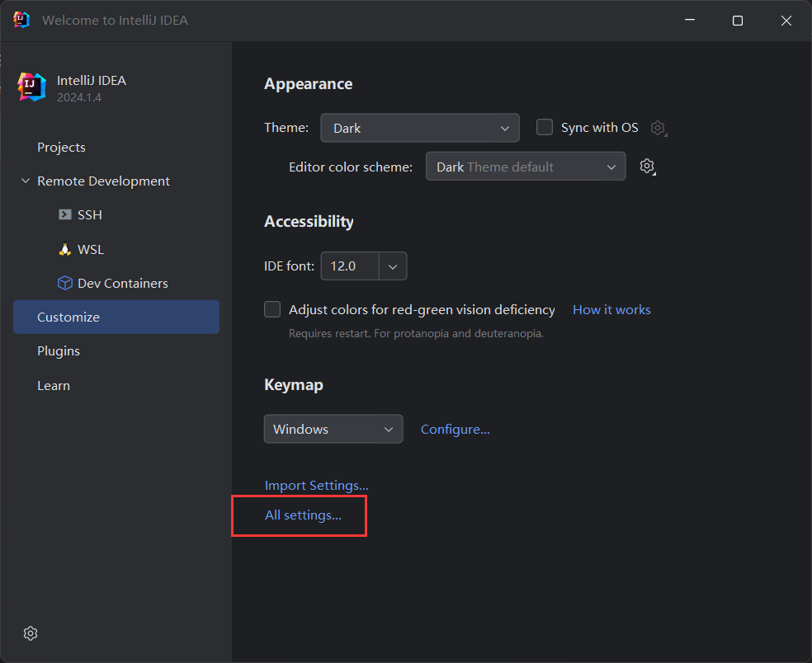This screenshot has height=663, width=812.
Task: Minimize the Welcome to IntelliJ IDEA window
Action: pos(690,20)
